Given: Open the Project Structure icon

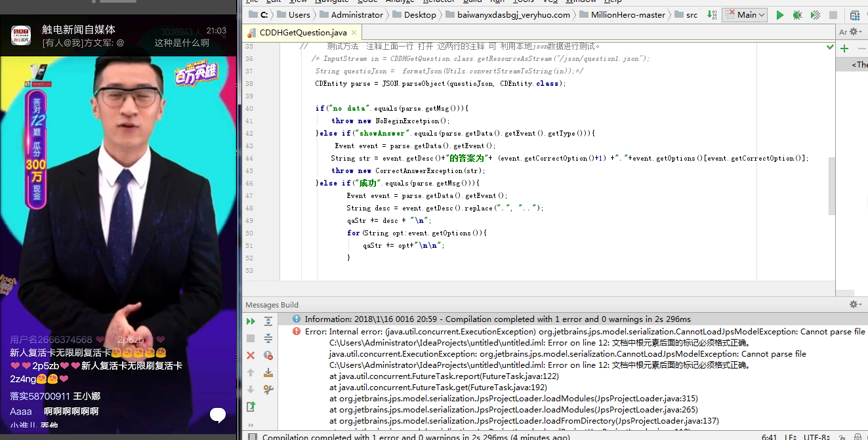Looking at the screenshot, I should pyautogui.click(x=855, y=15).
